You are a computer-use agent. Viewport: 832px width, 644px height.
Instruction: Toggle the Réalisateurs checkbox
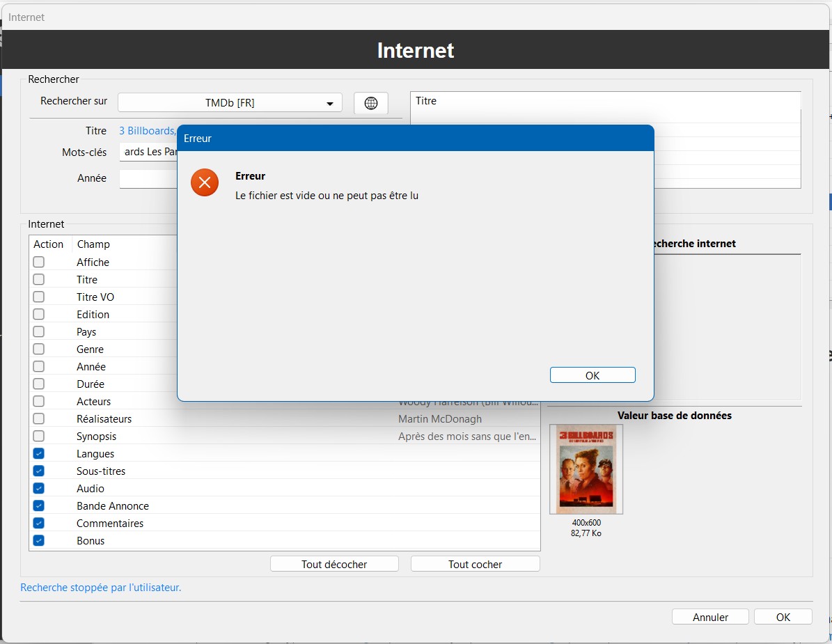[39, 418]
